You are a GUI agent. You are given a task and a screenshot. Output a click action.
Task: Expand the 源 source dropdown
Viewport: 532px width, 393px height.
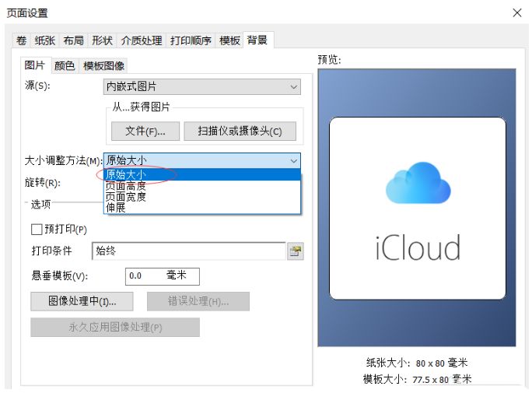293,87
